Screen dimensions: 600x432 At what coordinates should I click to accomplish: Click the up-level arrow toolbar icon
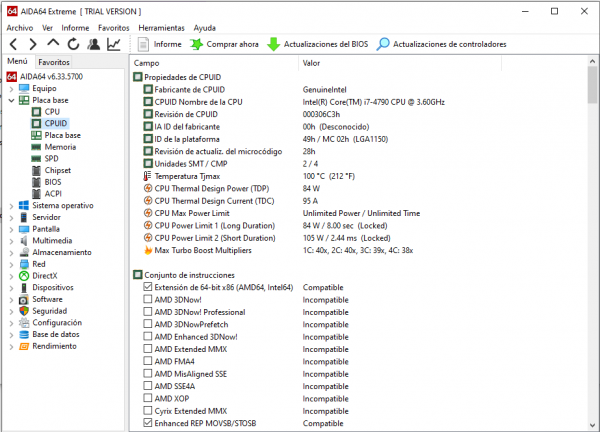click(x=53, y=43)
